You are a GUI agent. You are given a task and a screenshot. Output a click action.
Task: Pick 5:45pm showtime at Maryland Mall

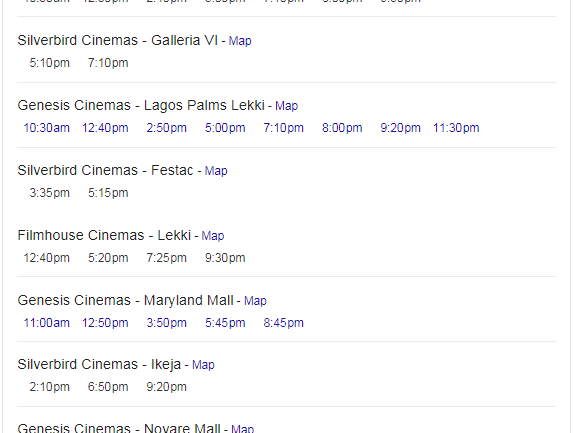pyautogui.click(x=225, y=323)
